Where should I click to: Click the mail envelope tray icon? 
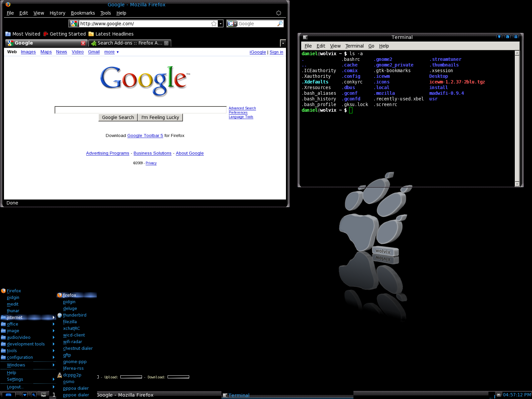click(x=499, y=395)
